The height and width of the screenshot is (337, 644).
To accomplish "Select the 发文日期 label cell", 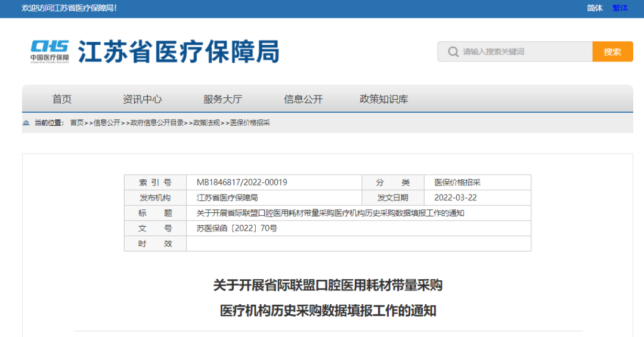I will (x=392, y=197).
